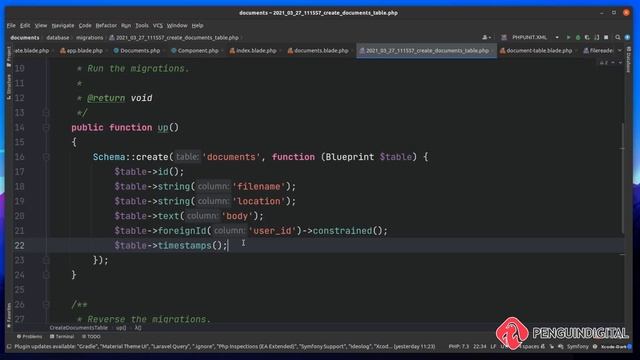Click the icon right of Run with Coverage
The height and width of the screenshot is (360, 640).
point(597,38)
